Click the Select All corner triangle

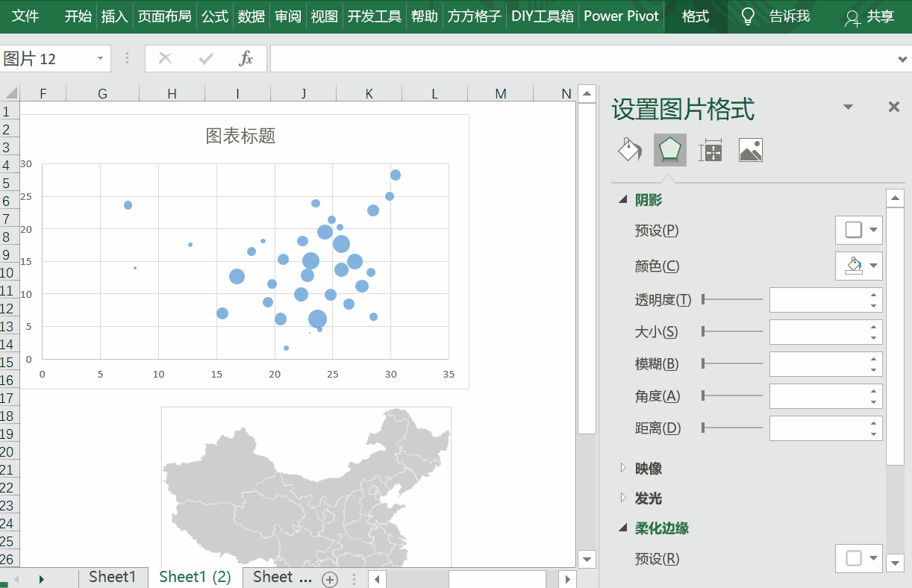tap(10, 93)
